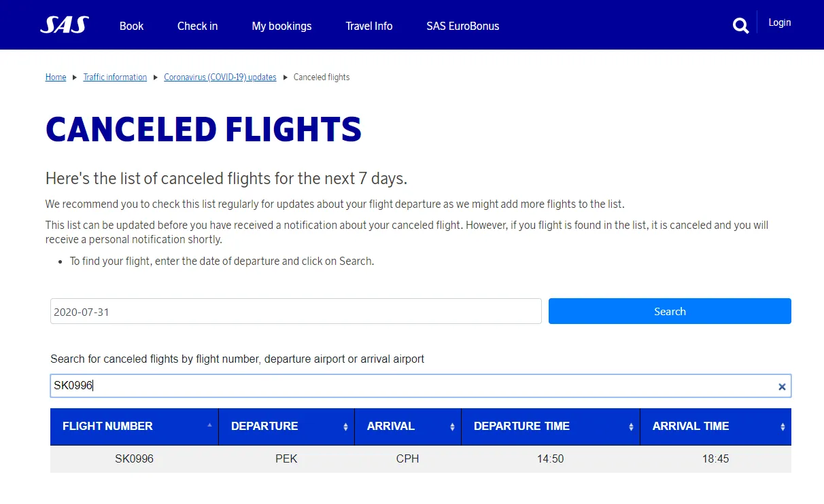Screen dimensions: 824x504
Task: Sort the Departure column
Action: 345,427
